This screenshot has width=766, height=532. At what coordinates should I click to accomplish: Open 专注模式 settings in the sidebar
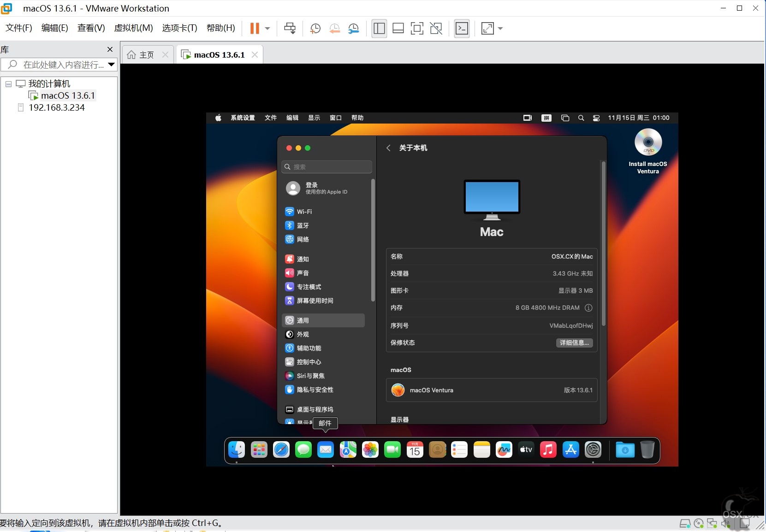(323, 287)
